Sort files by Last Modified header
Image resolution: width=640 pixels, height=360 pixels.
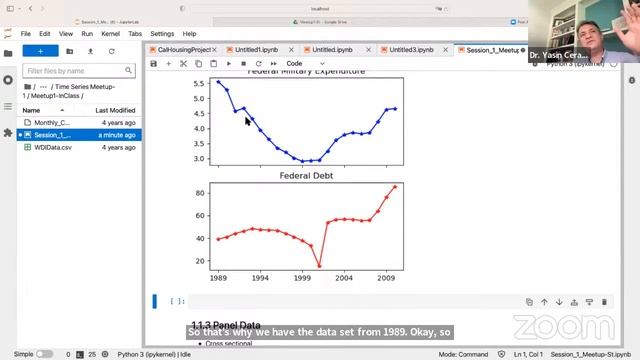(115, 111)
